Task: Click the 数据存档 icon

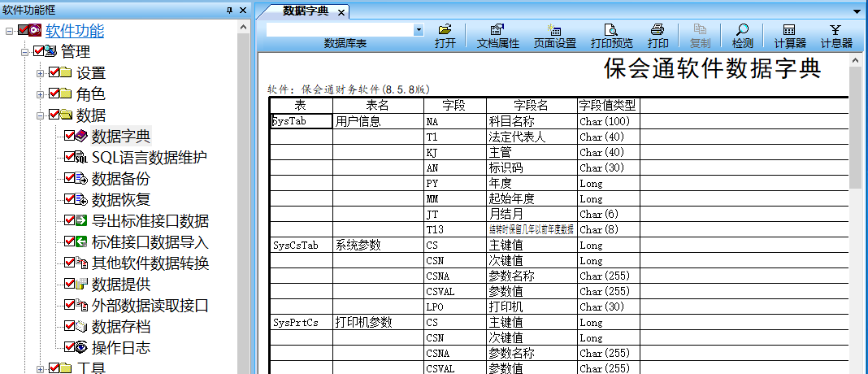Action: click(80, 326)
